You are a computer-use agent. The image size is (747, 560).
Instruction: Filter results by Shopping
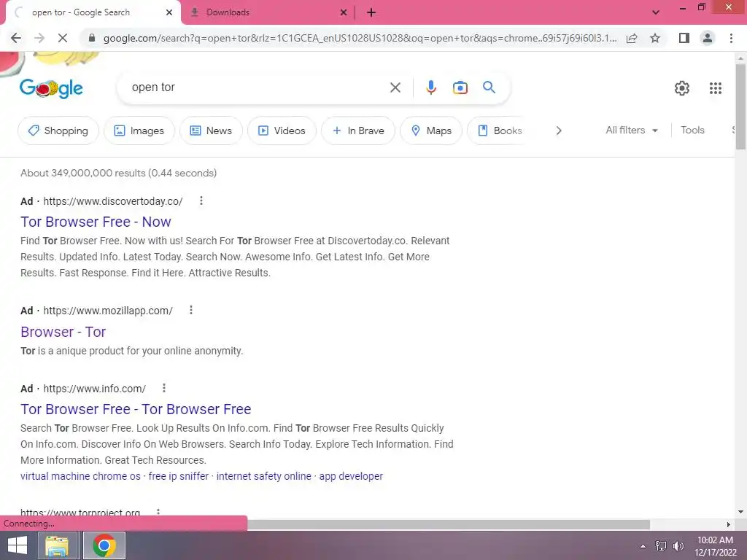[58, 131]
